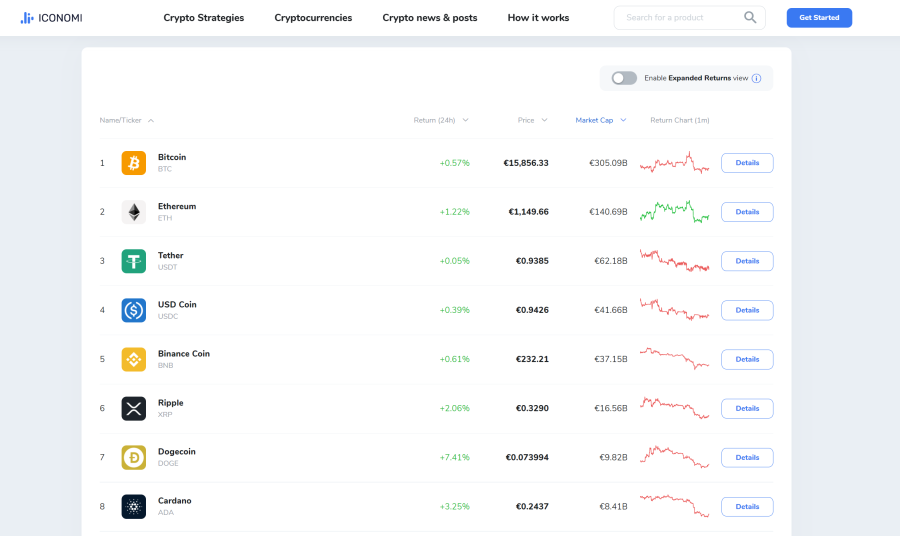The width and height of the screenshot is (900, 536).
Task: Click Tether market cap €62.18B
Action: (x=611, y=261)
